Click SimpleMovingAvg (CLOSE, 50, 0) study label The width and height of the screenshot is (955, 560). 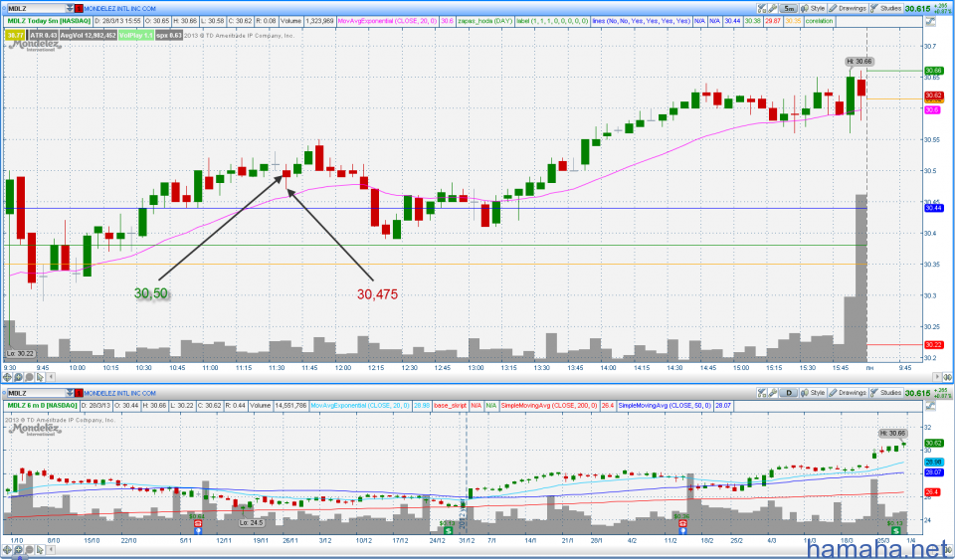[664, 406]
